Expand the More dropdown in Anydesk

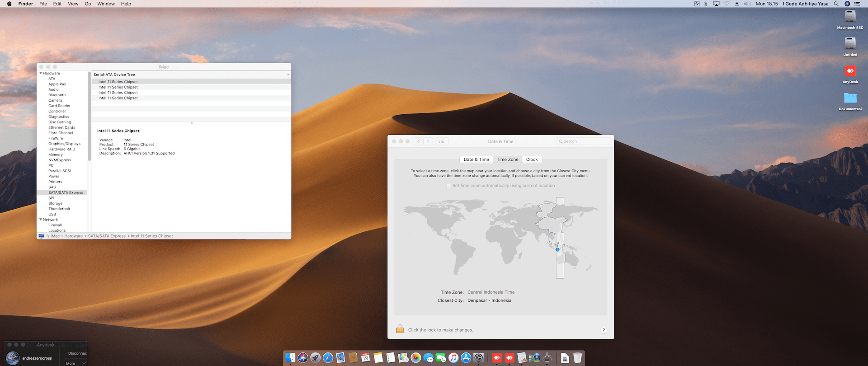pyautogui.click(x=75, y=363)
